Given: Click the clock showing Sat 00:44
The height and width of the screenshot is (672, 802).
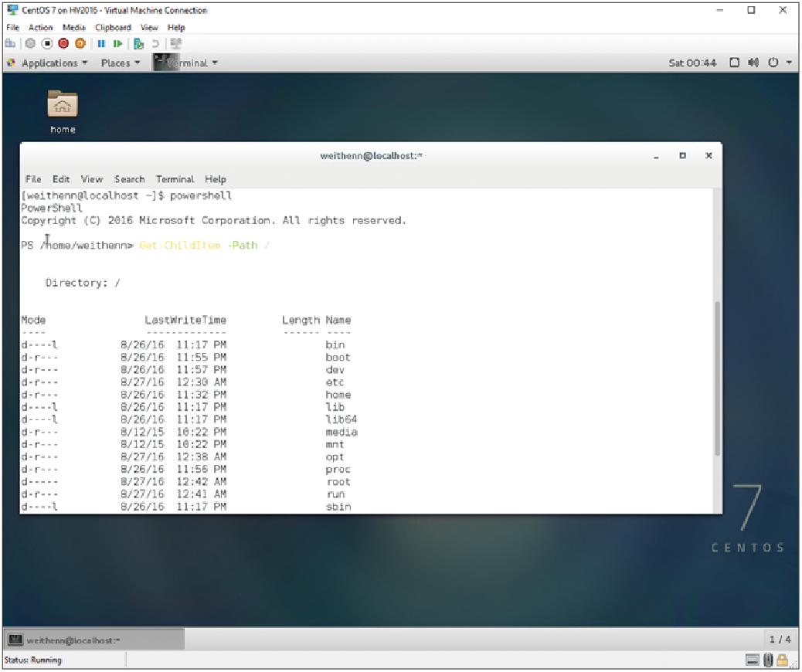Looking at the screenshot, I should pos(692,63).
